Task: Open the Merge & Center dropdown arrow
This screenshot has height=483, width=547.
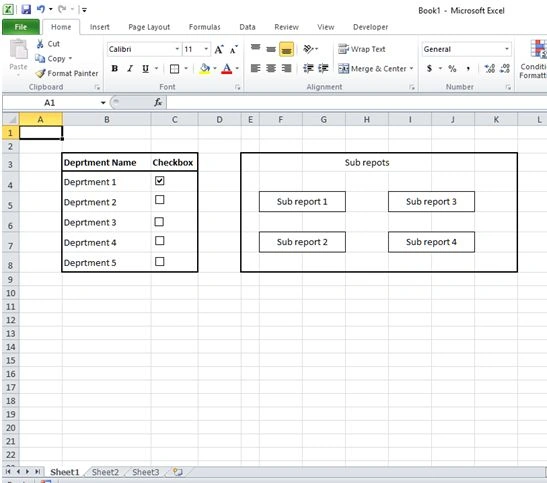Action: click(x=411, y=68)
